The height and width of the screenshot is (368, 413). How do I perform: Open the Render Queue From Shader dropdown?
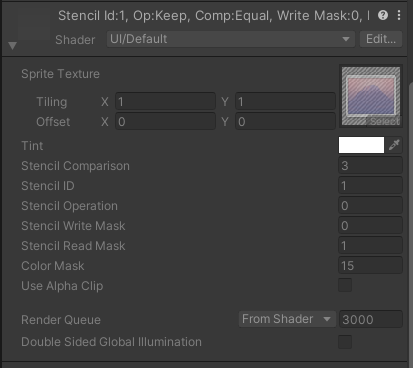pyautogui.click(x=287, y=319)
